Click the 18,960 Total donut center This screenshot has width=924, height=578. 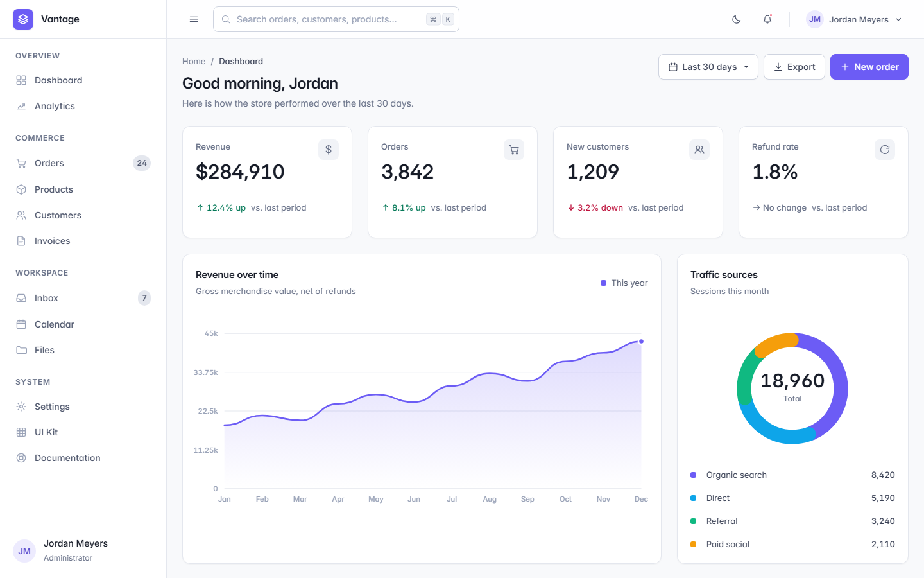(792, 387)
